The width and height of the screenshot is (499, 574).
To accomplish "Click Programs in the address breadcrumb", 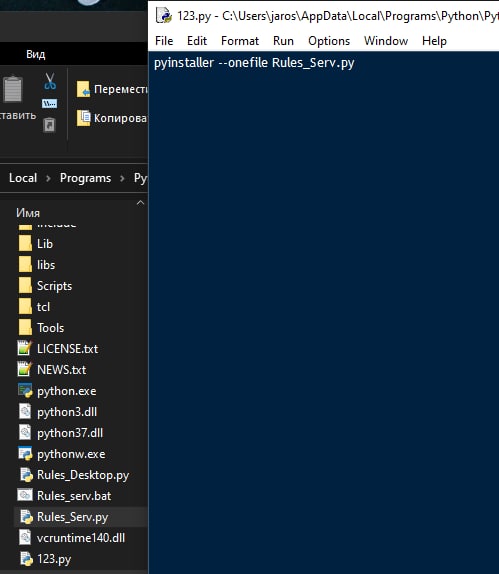I will tap(85, 178).
